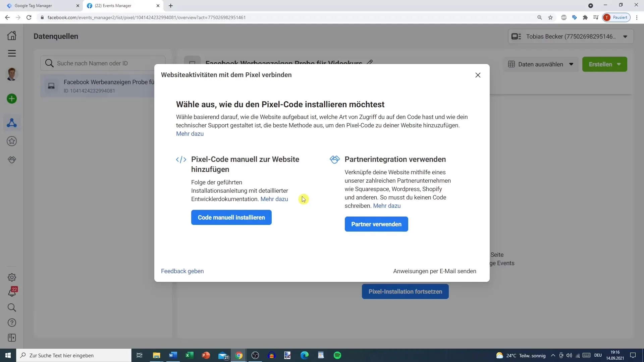Open help question mark icon

coord(12,322)
